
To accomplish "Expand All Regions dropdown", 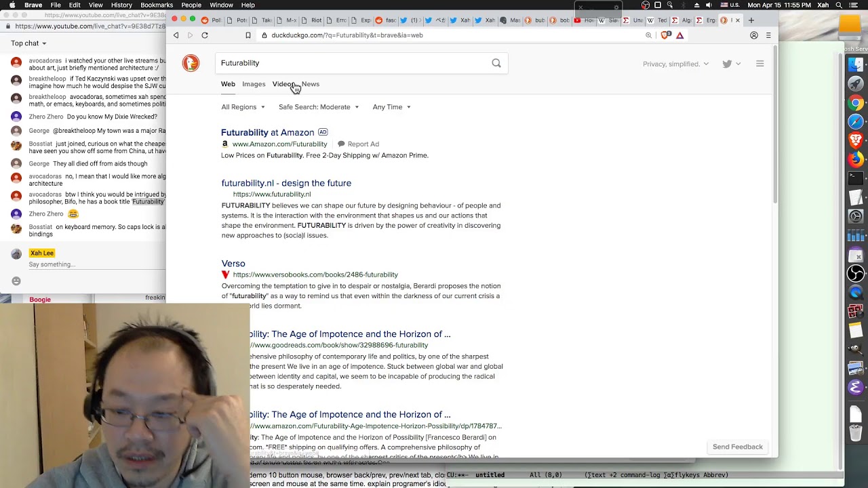I will click(243, 107).
